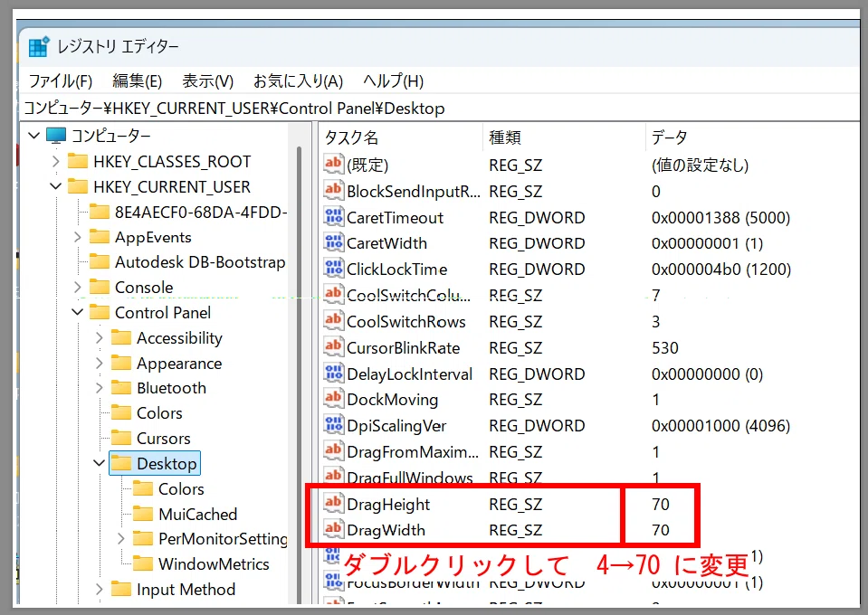Select HKEY_CLASSES_ROOT folder icon
Screen dimensions: 868x615
click(78, 162)
